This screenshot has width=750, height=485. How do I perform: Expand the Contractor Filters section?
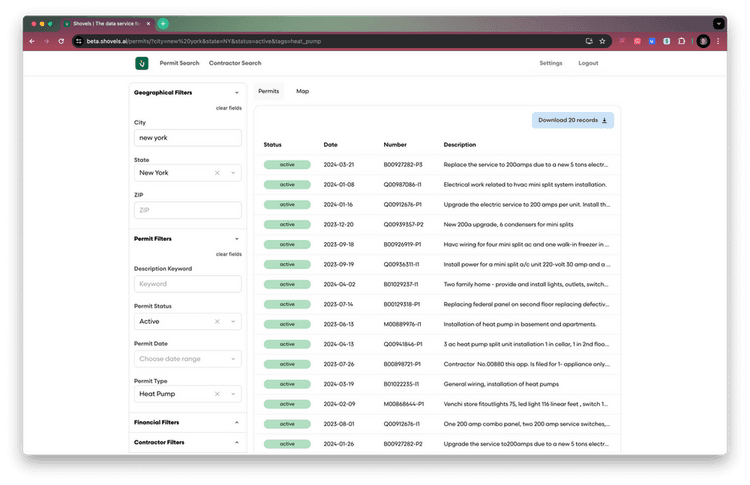[236, 442]
